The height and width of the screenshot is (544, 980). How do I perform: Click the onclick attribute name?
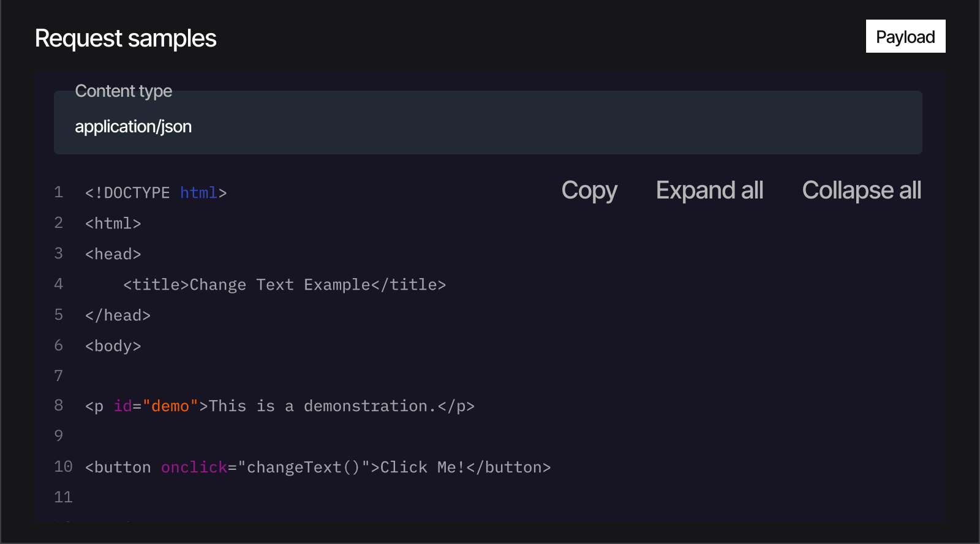(x=194, y=467)
